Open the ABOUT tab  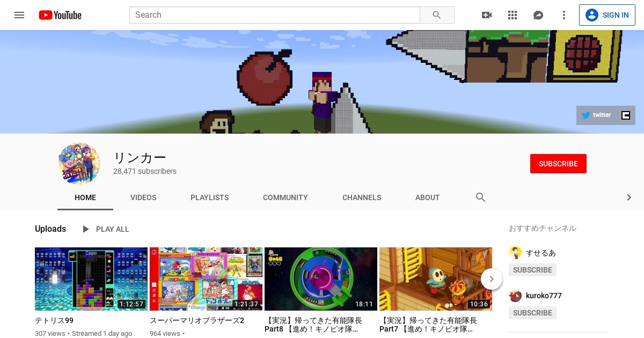(x=428, y=197)
